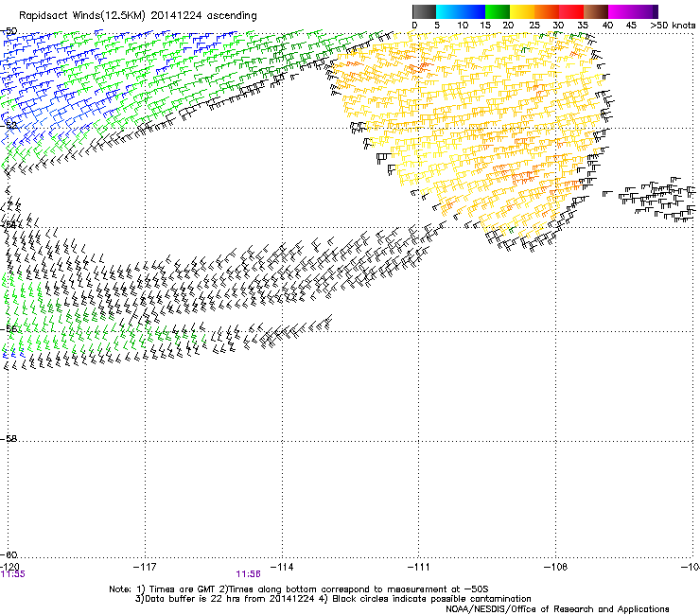Viewport: 700px width, 615px height.
Task: Click the 'Times are GMT' note line
Action: tap(299, 589)
